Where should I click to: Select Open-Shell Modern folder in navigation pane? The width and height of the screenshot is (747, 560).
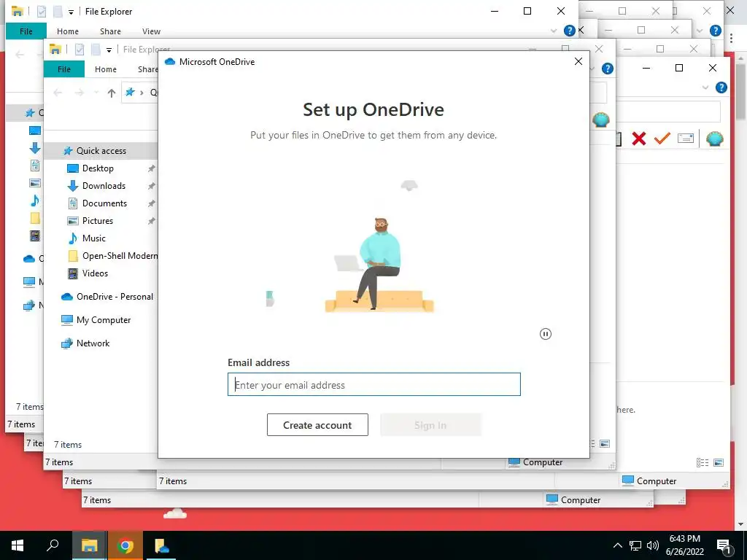tap(120, 256)
